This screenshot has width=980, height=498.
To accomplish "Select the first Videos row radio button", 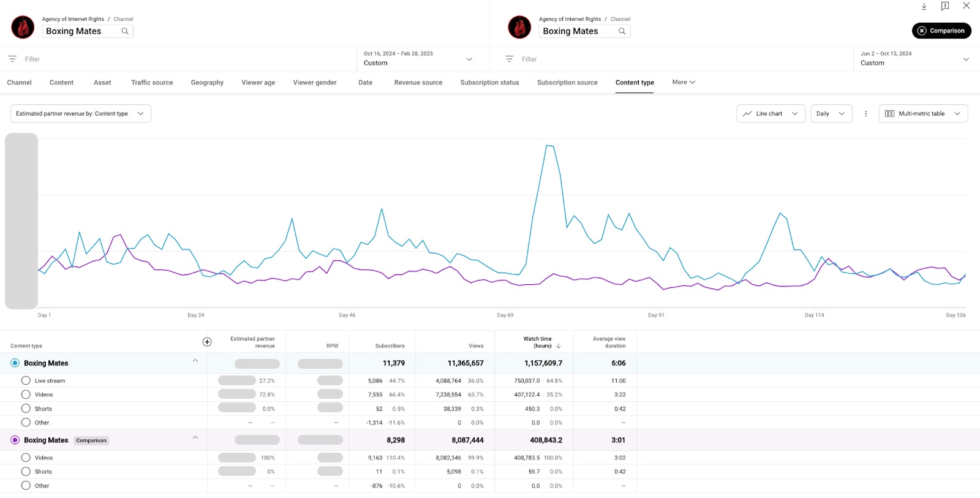I will click(x=26, y=394).
